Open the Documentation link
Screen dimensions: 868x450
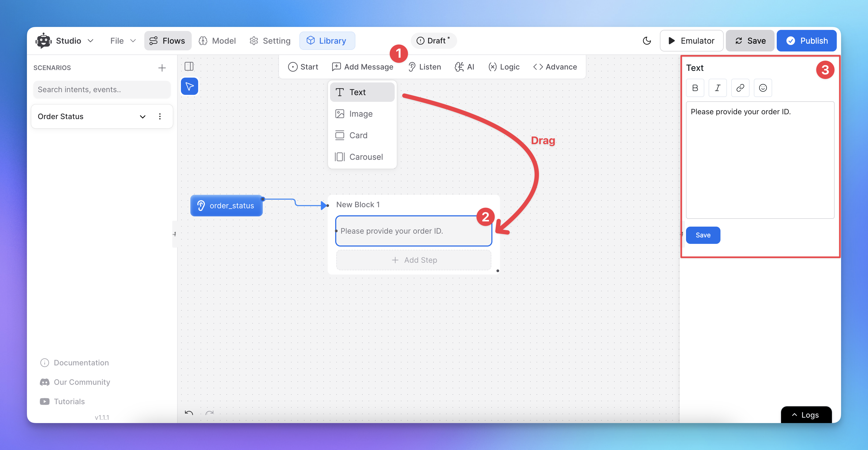75,363
